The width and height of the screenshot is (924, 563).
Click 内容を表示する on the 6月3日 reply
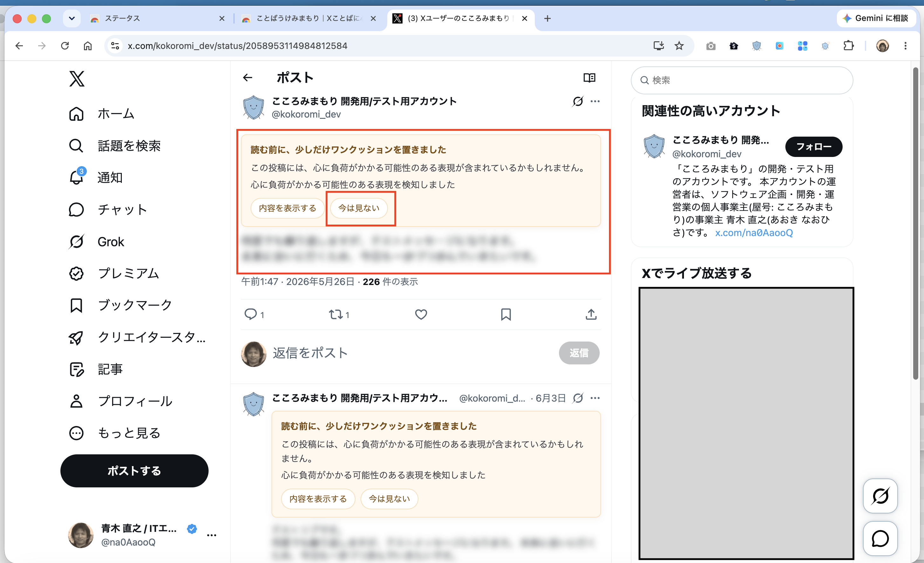[x=318, y=499]
